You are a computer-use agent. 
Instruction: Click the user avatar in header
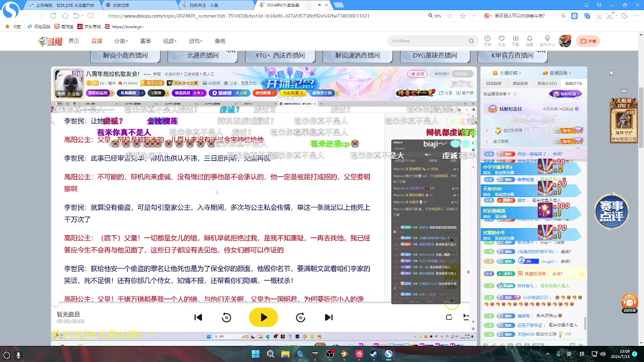click(x=565, y=41)
